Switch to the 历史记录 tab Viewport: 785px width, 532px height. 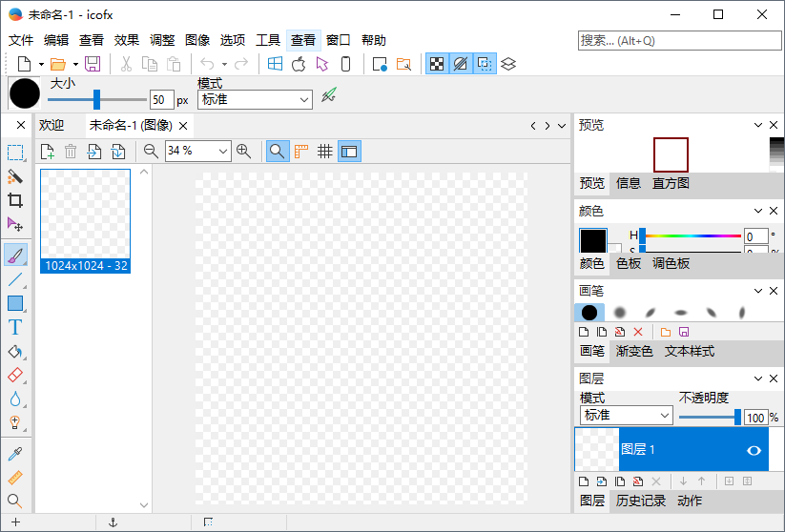click(640, 501)
